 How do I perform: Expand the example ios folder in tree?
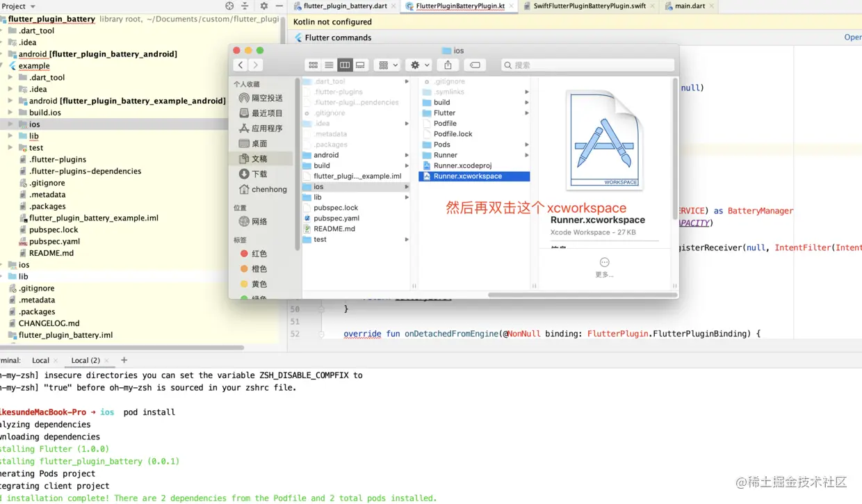point(10,124)
